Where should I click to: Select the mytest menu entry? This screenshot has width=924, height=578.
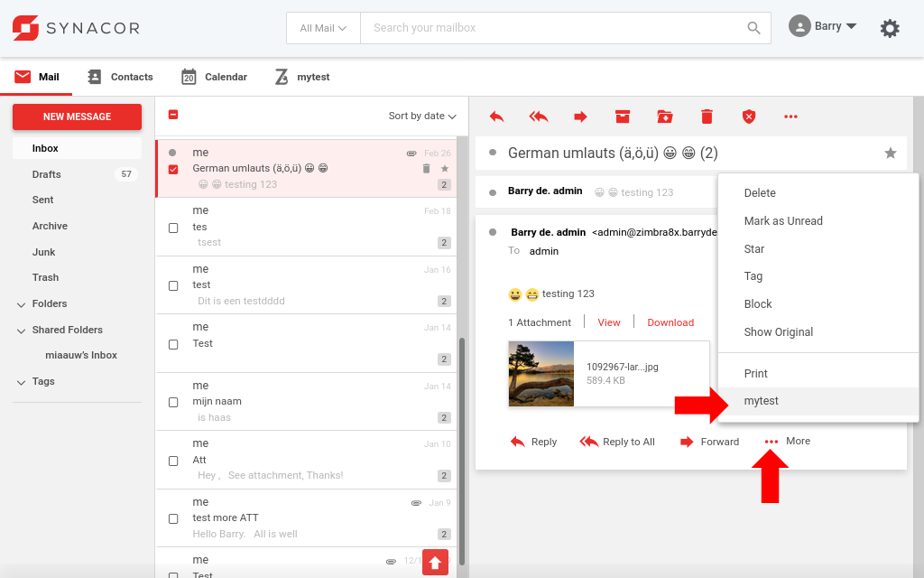[818, 401]
